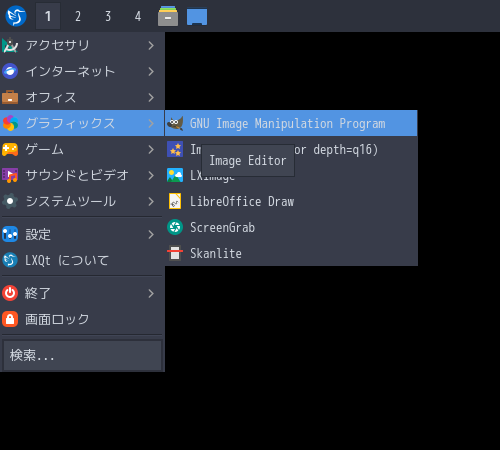Expand the サウンドとビデオ submenu arrow
Screen dimensions: 500x450
151,175
